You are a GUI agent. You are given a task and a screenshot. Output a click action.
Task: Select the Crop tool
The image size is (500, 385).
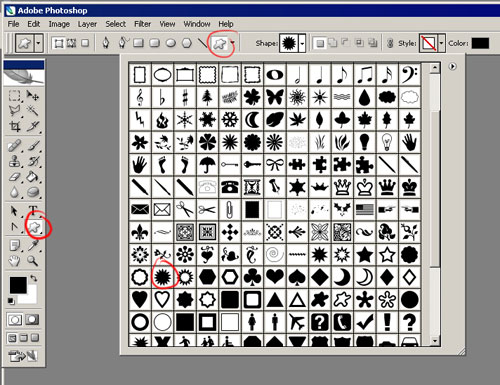pos(15,126)
